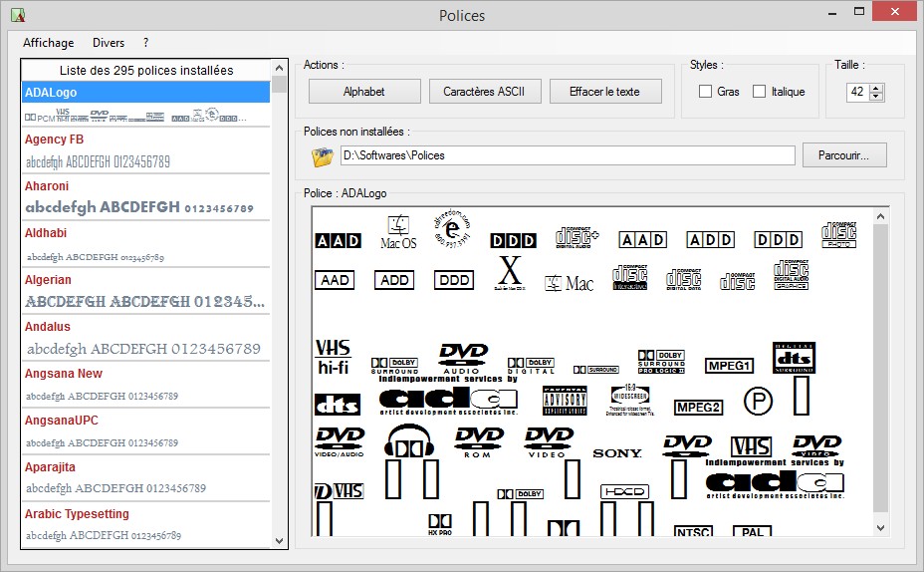
Task: Click the SONY logo glyph in the preview
Action: (617, 453)
